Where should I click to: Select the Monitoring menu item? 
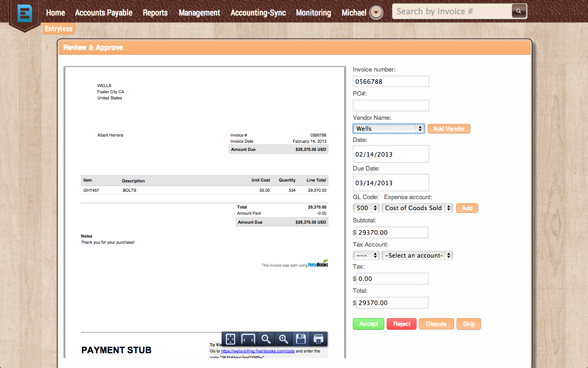pyautogui.click(x=314, y=13)
